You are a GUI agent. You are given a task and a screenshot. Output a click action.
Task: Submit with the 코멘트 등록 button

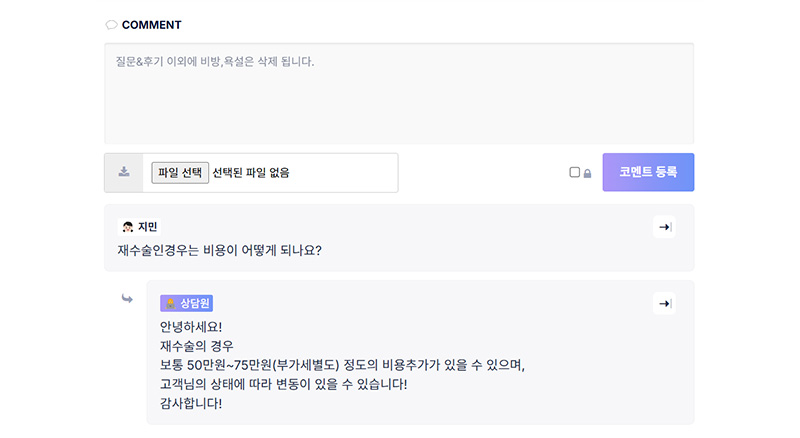(x=648, y=172)
